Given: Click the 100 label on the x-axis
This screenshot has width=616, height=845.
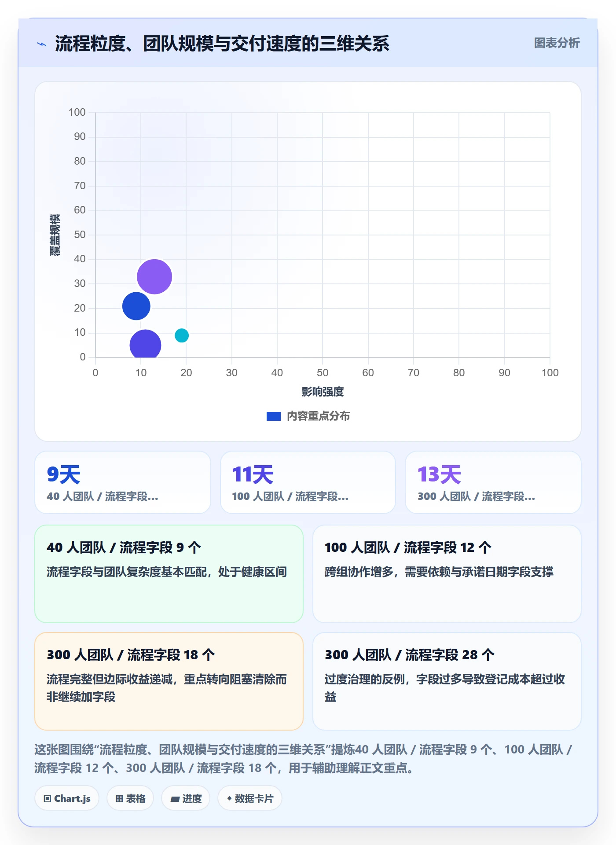Looking at the screenshot, I should point(550,373).
